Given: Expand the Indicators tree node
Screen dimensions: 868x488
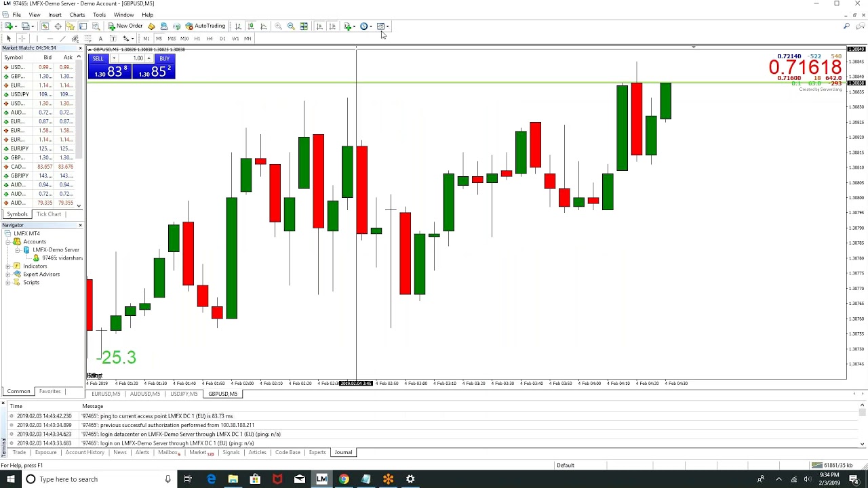Looking at the screenshot, I should (x=8, y=266).
